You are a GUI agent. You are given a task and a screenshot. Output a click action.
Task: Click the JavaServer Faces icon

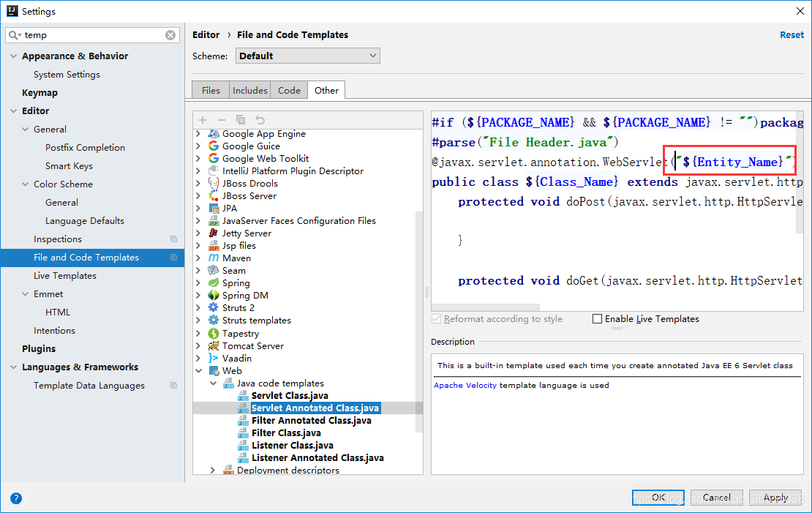[214, 221]
